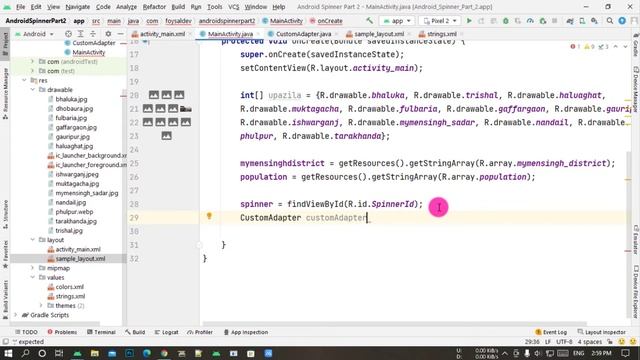Screen dimensions: 640x360
Task: Click the Search Everywhere magnifier icon
Action: pos(609,20)
